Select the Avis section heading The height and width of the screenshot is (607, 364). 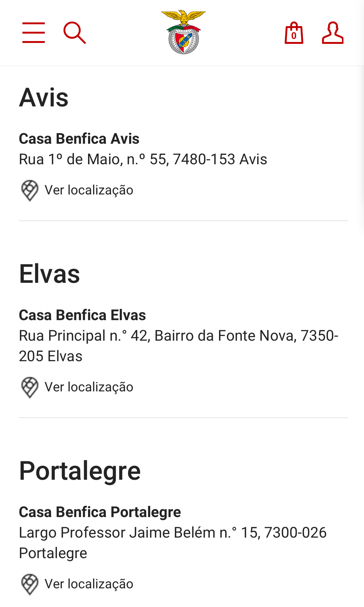click(x=44, y=98)
